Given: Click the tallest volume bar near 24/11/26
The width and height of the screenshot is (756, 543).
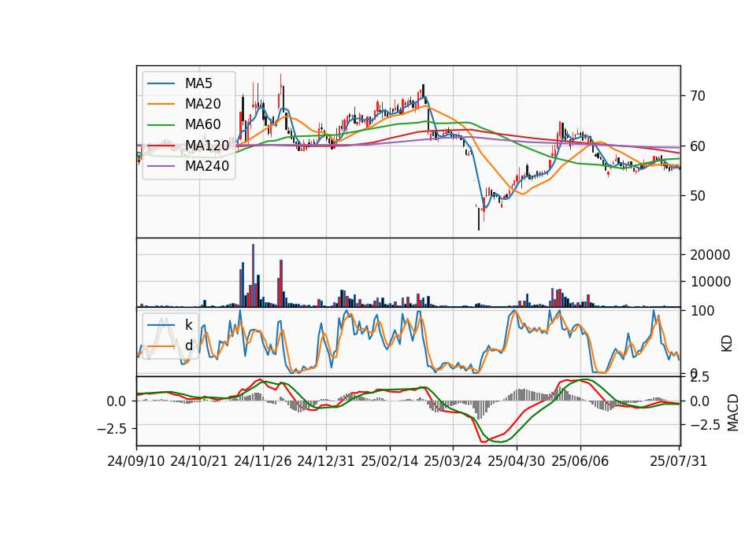Looking at the screenshot, I should coord(253,275).
